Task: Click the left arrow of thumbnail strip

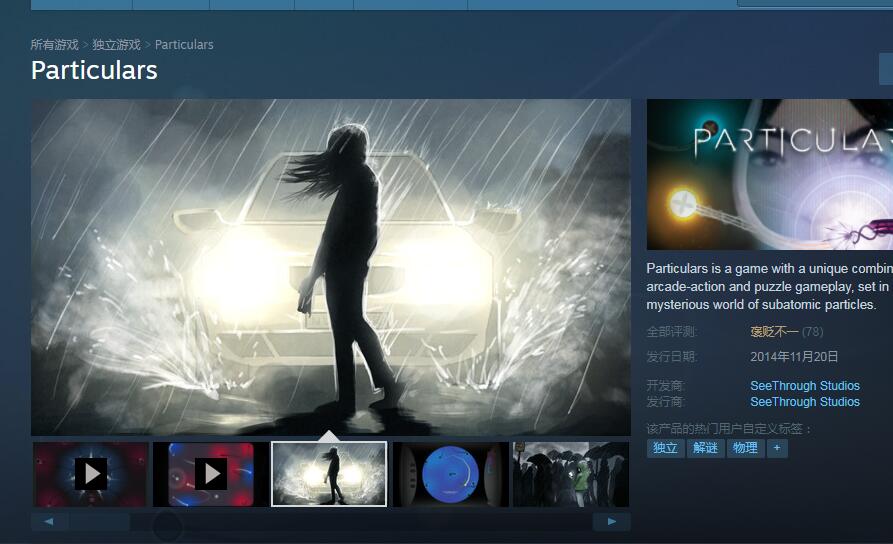Action: point(49,521)
